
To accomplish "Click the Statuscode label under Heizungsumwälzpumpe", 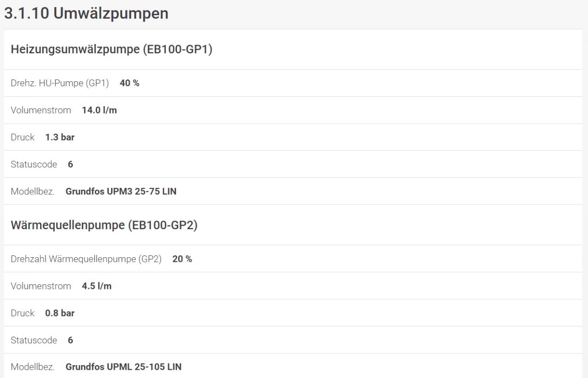I will [34, 164].
